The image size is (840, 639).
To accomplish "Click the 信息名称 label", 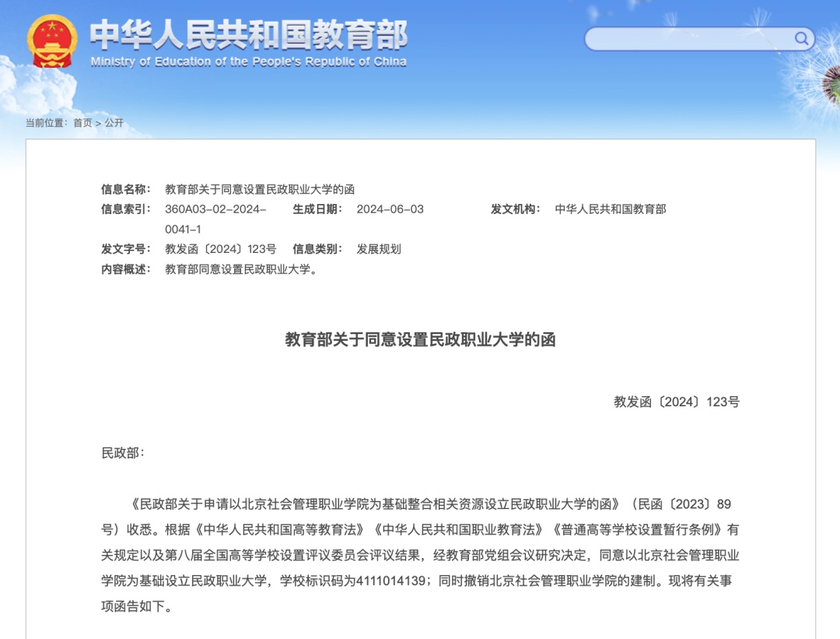I will pyautogui.click(x=126, y=189).
